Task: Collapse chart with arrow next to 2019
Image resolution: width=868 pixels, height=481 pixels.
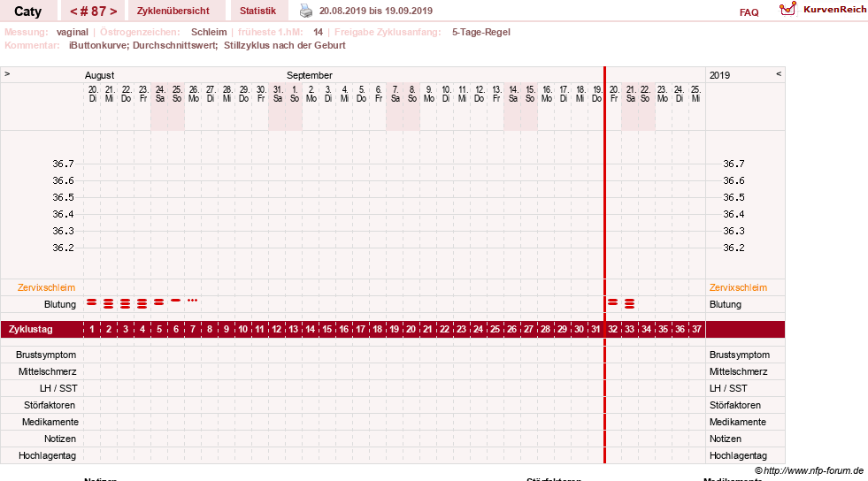Action: (x=779, y=74)
